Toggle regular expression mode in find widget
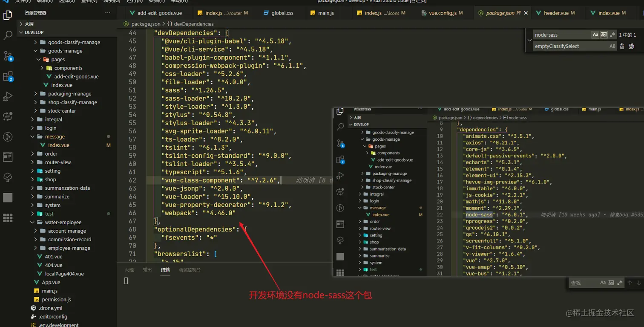Viewport: 644px width, 327px height. coord(612,35)
